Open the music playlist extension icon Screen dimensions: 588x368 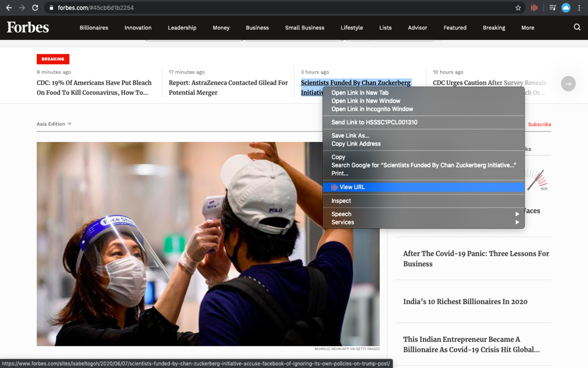[552, 7]
